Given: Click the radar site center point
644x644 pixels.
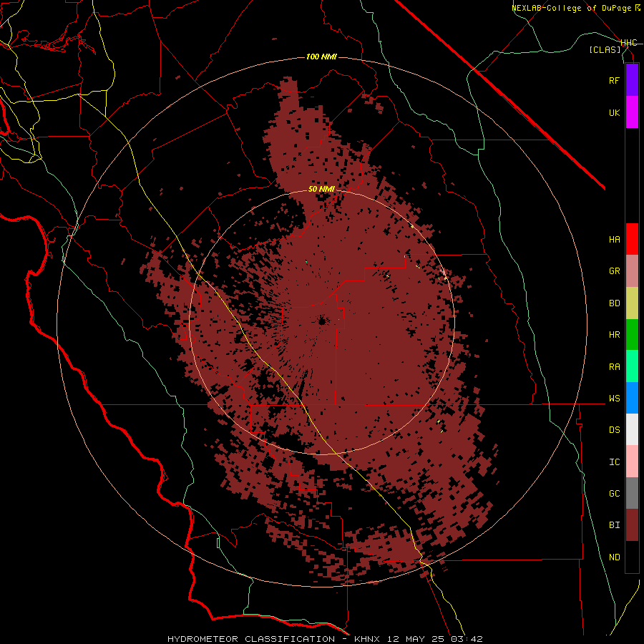Looking at the screenshot, I should (x=322, y=321).
